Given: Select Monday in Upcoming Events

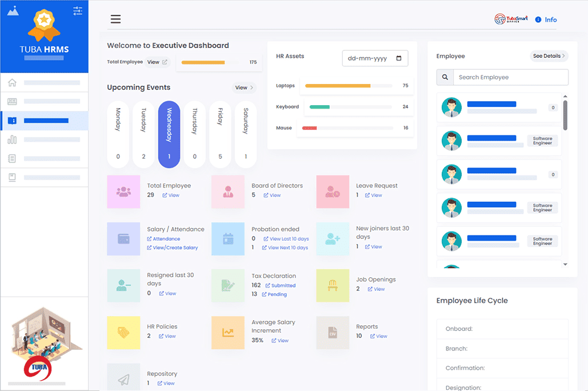Looking at the screenshot, I should (118, 134).
